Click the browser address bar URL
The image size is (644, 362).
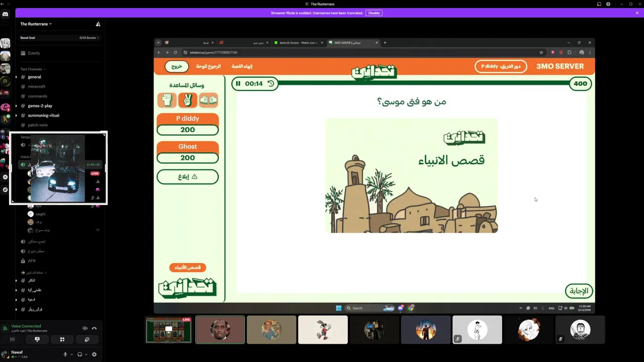(x=213, y=52)
